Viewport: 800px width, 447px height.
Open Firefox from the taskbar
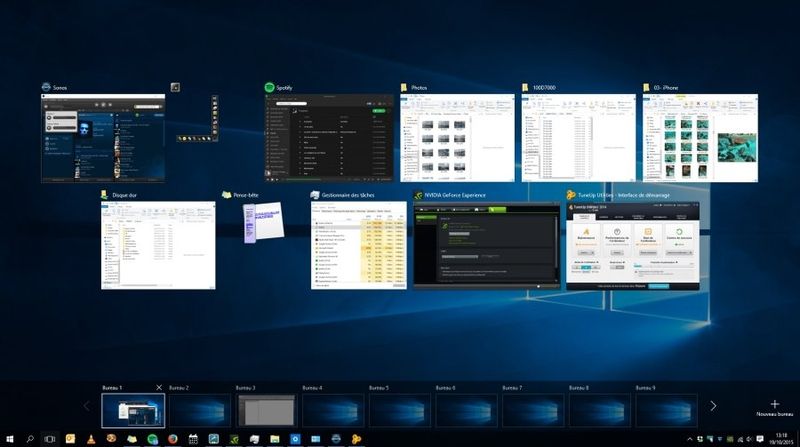click(x=173, y=438)
